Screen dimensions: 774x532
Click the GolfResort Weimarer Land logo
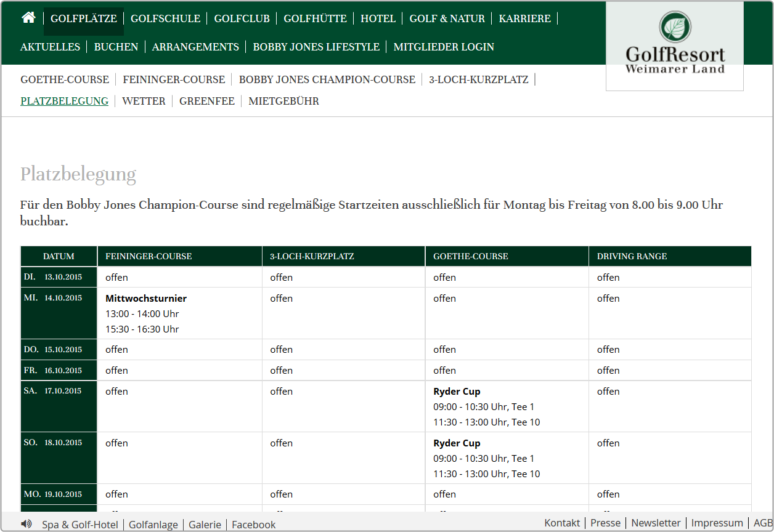click(675, 46)
